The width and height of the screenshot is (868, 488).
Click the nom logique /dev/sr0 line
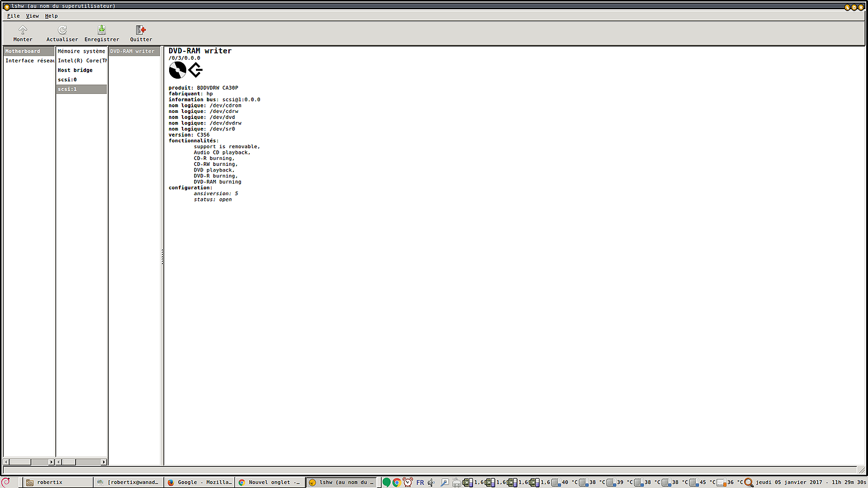[201, 129]
